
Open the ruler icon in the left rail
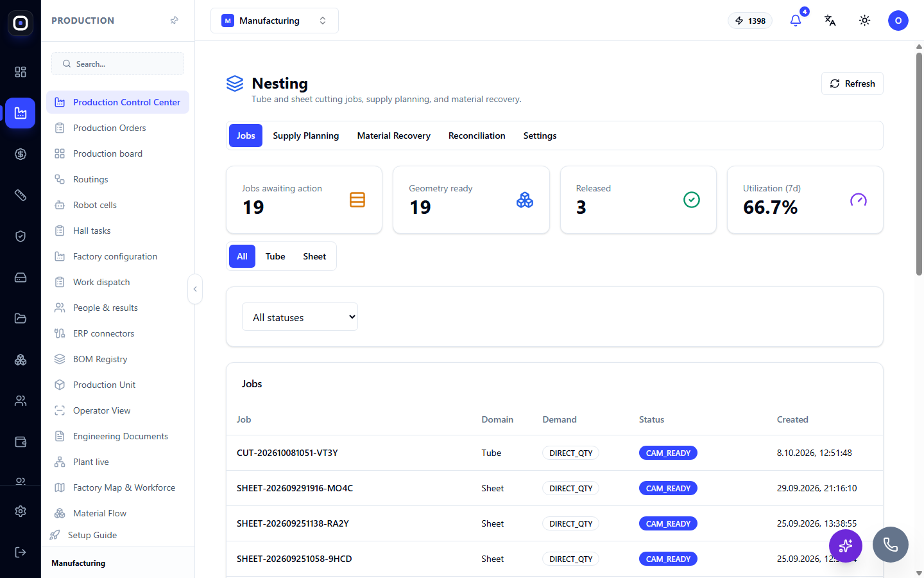[x=21, y=195]
